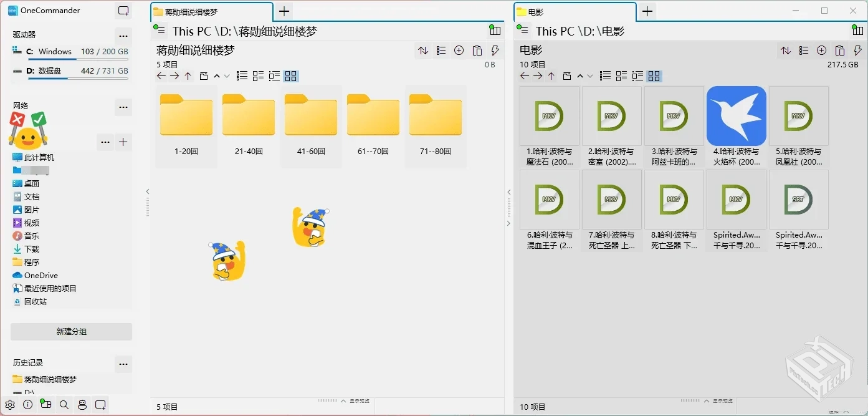Open the 驱动器 section options menu
The height and width of the screenshot is (416, 868).
(123, 36)
